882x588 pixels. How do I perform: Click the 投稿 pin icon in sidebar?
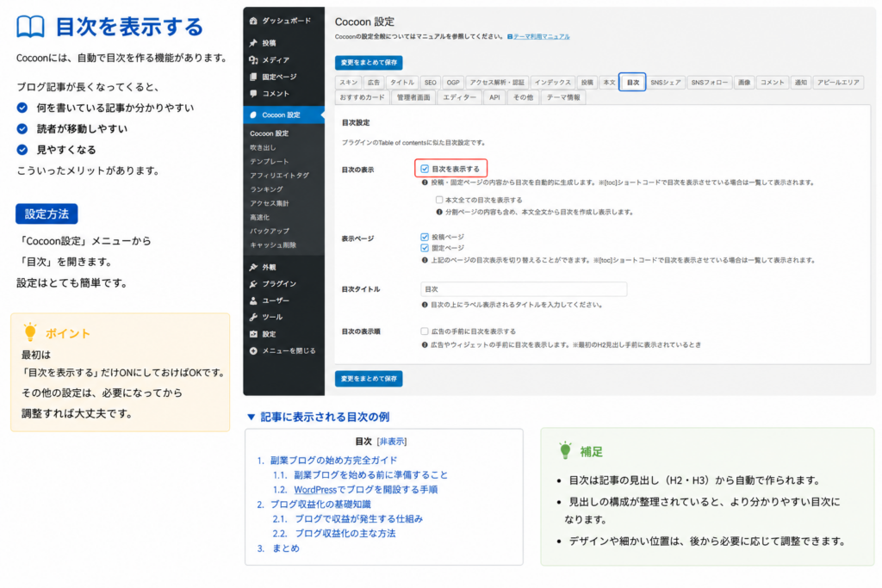(253, 43)
